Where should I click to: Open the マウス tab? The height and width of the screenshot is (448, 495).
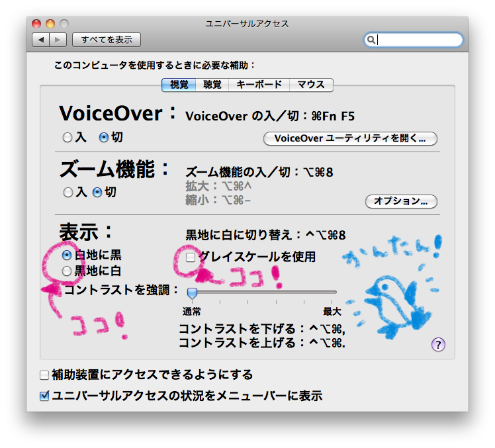[x=311, y=85]
